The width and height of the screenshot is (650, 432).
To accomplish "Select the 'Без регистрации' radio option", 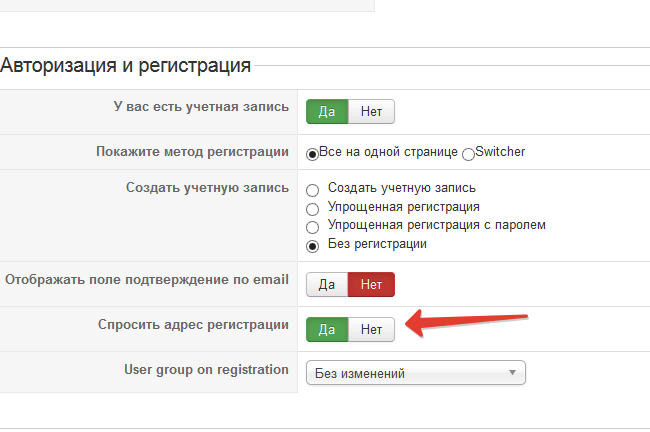I will (313, 245).
